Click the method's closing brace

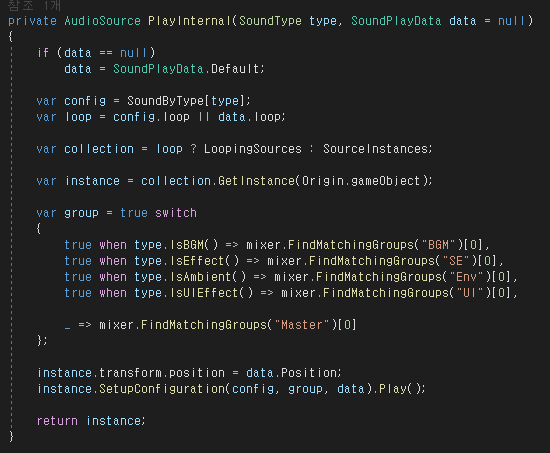point(11,437)
